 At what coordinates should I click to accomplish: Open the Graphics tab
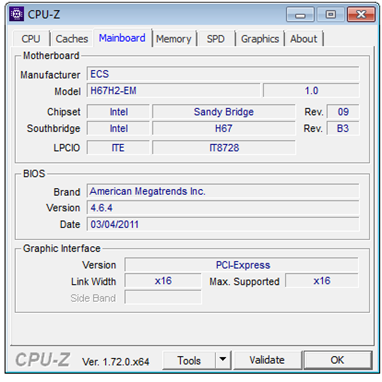tap(260, 39)
